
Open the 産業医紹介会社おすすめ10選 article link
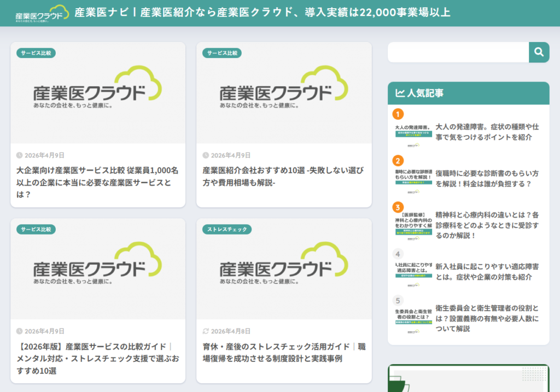(x=283, y=177)
